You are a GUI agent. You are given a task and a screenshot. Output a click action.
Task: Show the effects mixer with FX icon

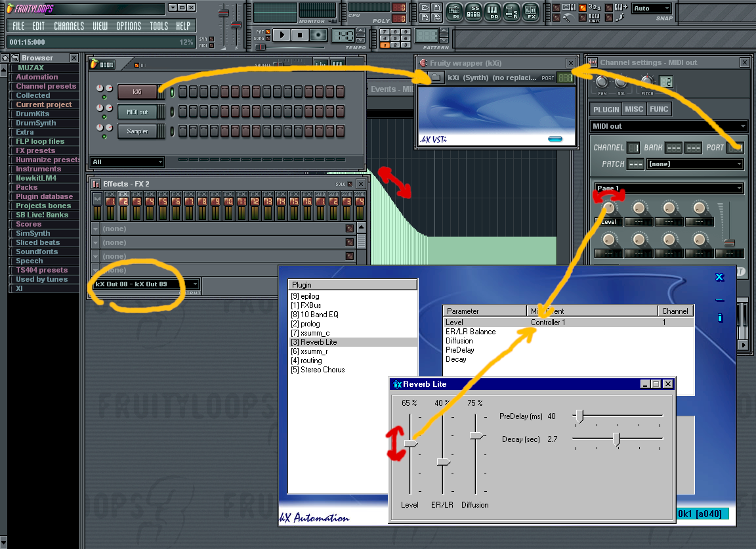[531, 12]
